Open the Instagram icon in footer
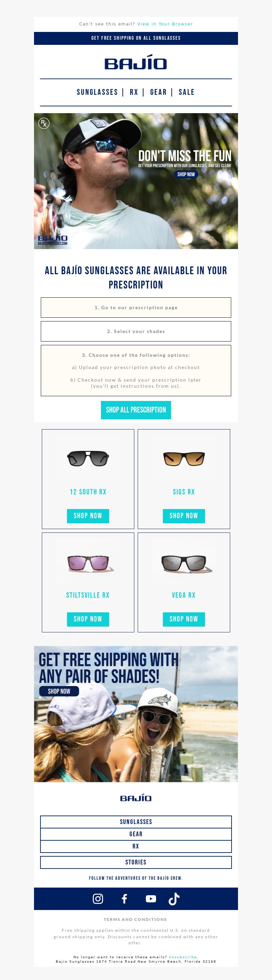 (98, 898)
